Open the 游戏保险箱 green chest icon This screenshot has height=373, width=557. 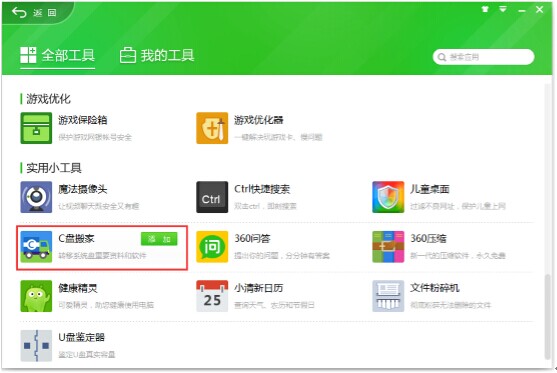click(36, 128)
